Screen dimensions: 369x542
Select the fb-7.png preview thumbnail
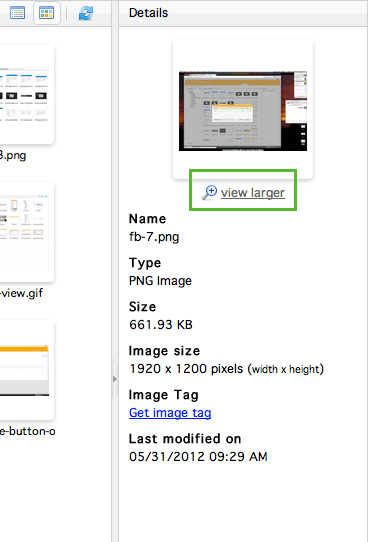point(243,111)
